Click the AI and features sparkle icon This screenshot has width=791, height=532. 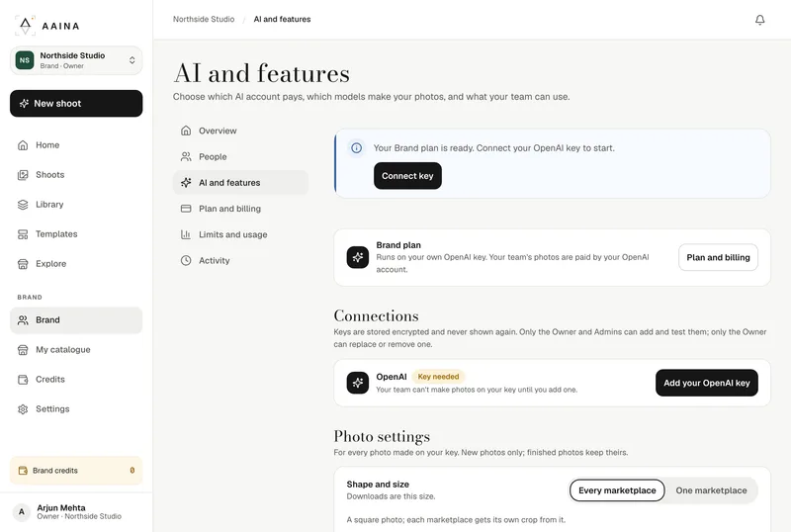[x=186, y=183]
